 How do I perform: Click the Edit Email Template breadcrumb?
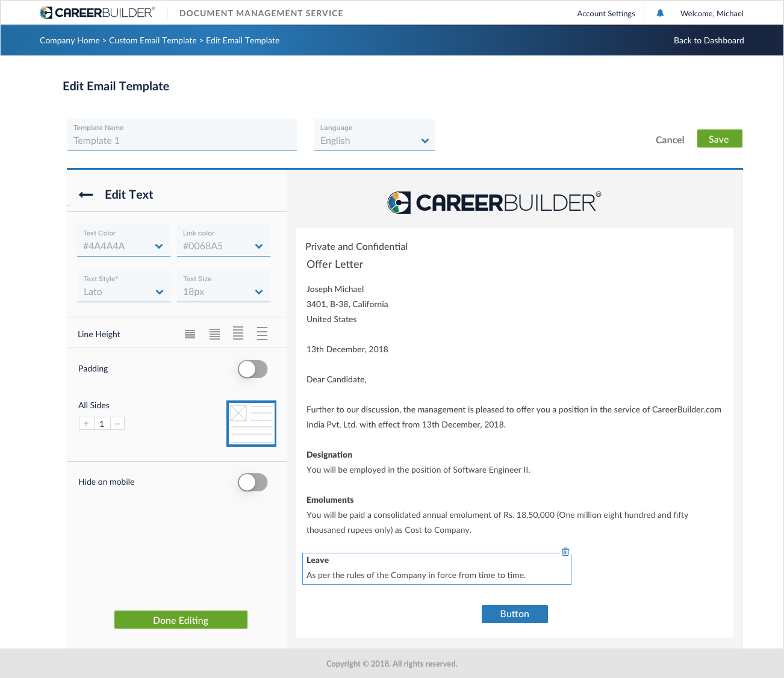coord(243,40)
